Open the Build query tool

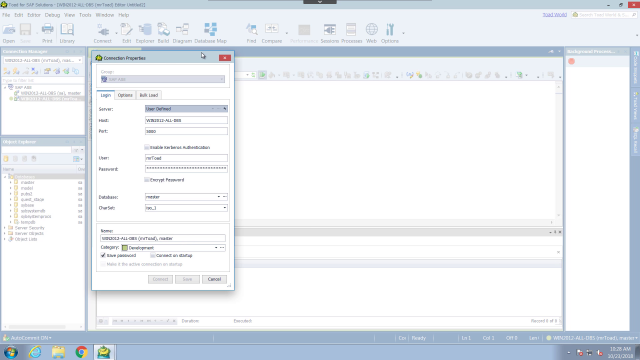pos(163,33)
